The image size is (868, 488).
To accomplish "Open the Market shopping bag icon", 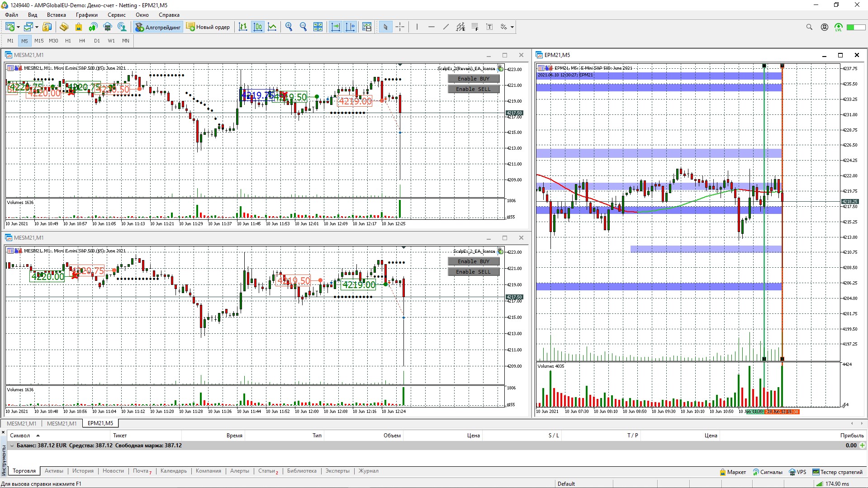I will (x=79, y=27).
